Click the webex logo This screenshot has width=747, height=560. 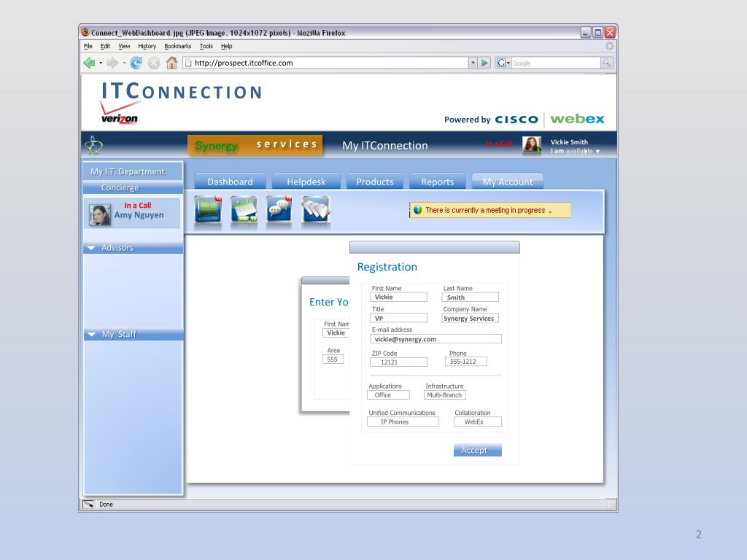click(577, 119)
